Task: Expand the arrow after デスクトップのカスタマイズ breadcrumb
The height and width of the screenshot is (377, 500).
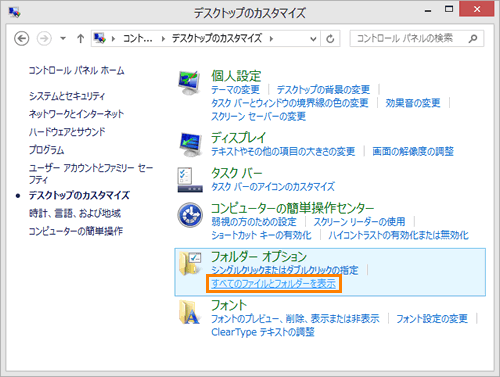Action: (x=271, y=39)
